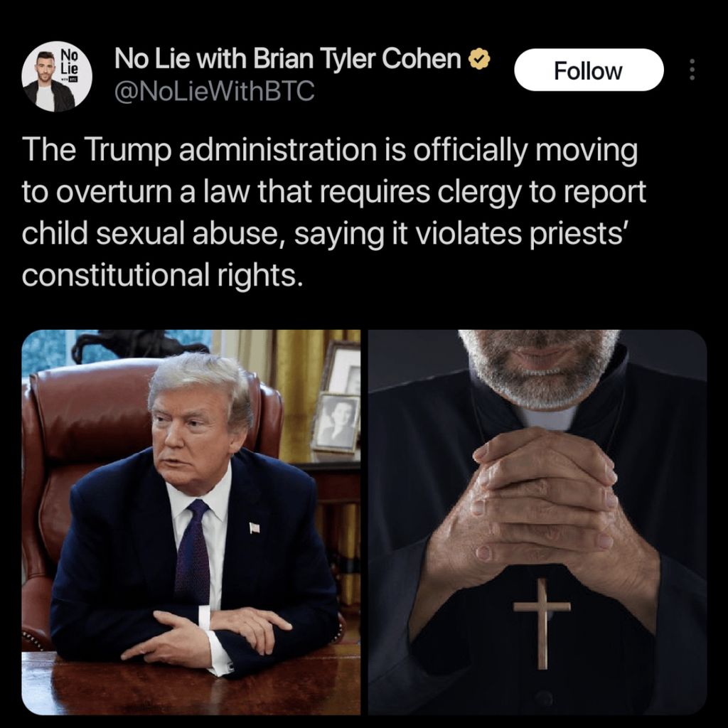
Task: Click "child sexual abuse" phrase in the tweet
Action: [x=152, y=233]
